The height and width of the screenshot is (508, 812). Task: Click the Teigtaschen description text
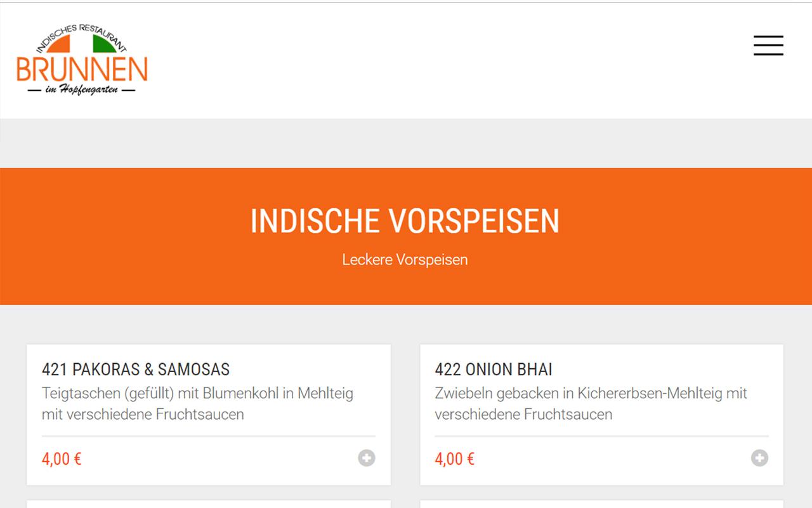(197, 403)
